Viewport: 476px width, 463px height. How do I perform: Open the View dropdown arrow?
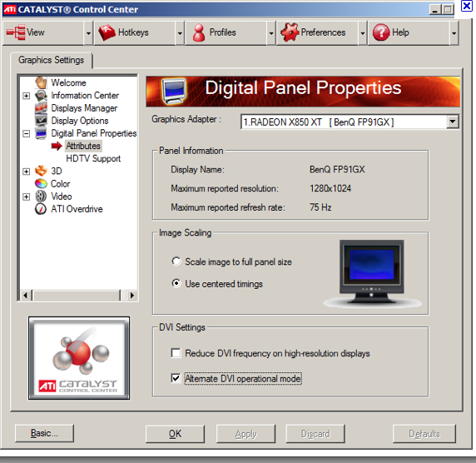(88, 32)
